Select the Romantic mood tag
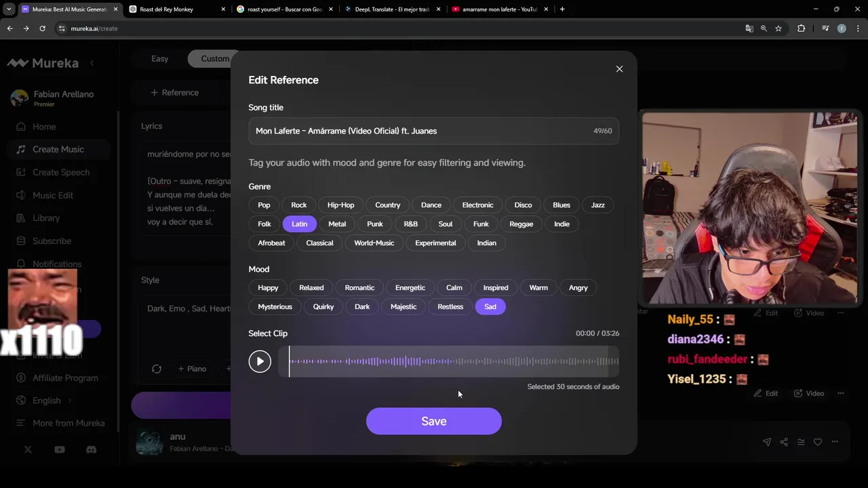The width and height of the screenshot is (868, 488). pos(359,288)
